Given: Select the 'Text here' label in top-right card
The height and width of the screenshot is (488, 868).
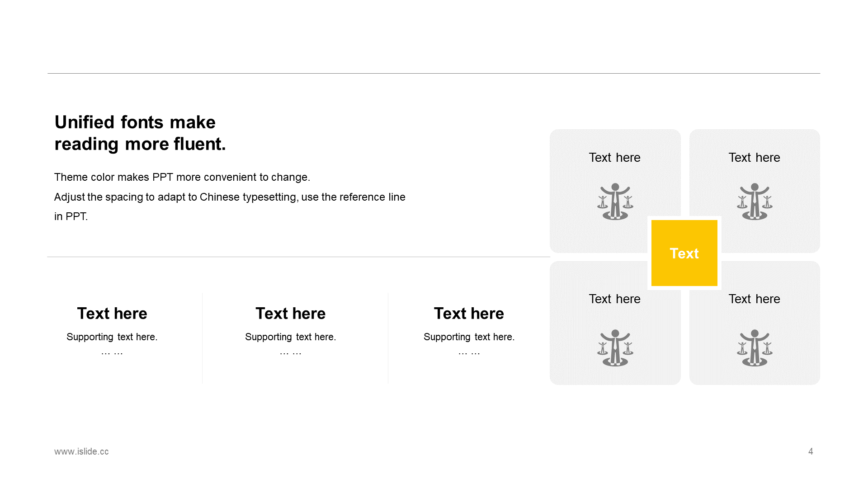Looking at the screenshot, I should coord(754,157).
